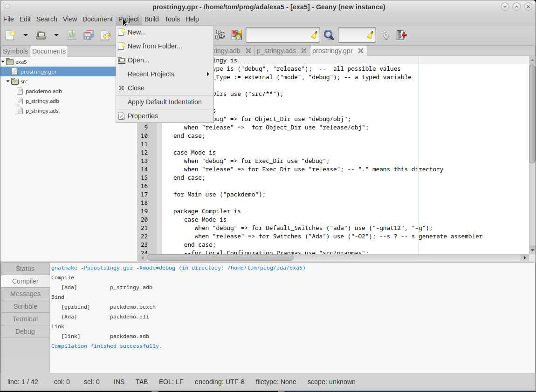The image size is (536, 392).
Task: Expand the New file dropdown arrow
Action: point(25,35)
